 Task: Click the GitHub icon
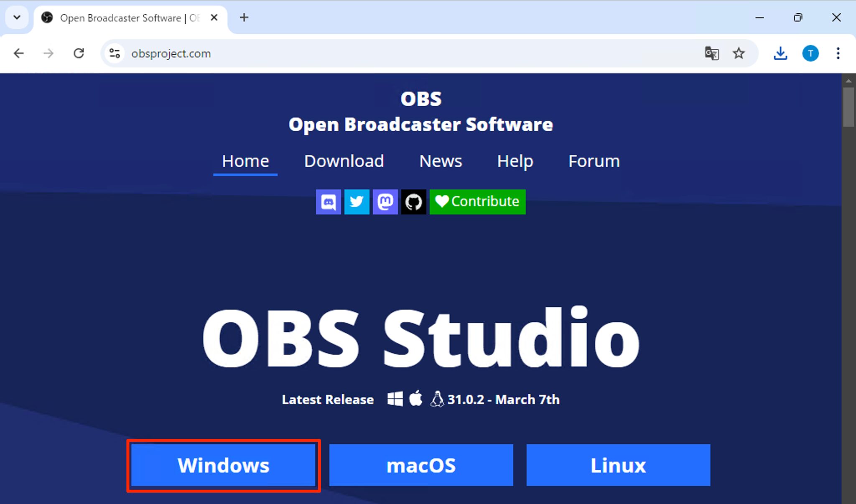coord(414,202)
